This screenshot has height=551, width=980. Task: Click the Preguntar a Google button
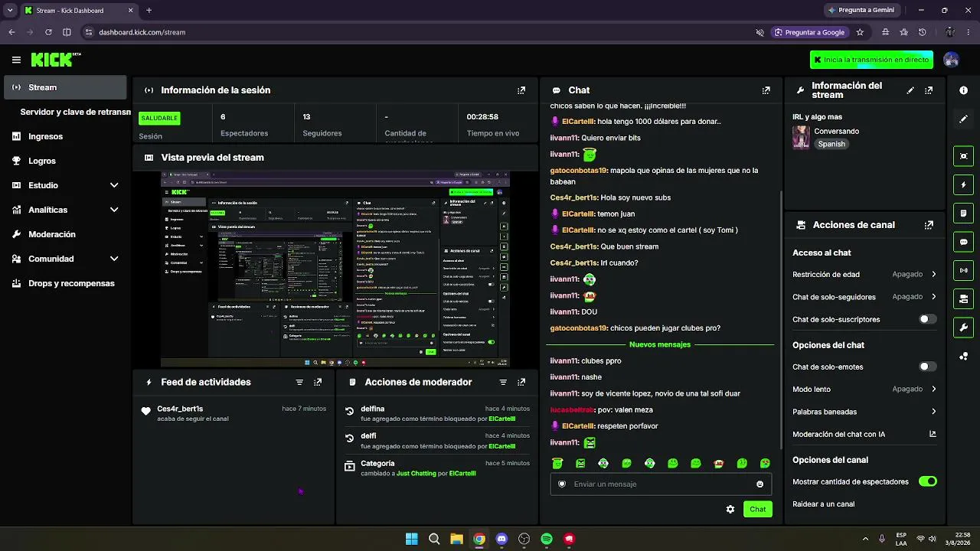tap(809, 32)
